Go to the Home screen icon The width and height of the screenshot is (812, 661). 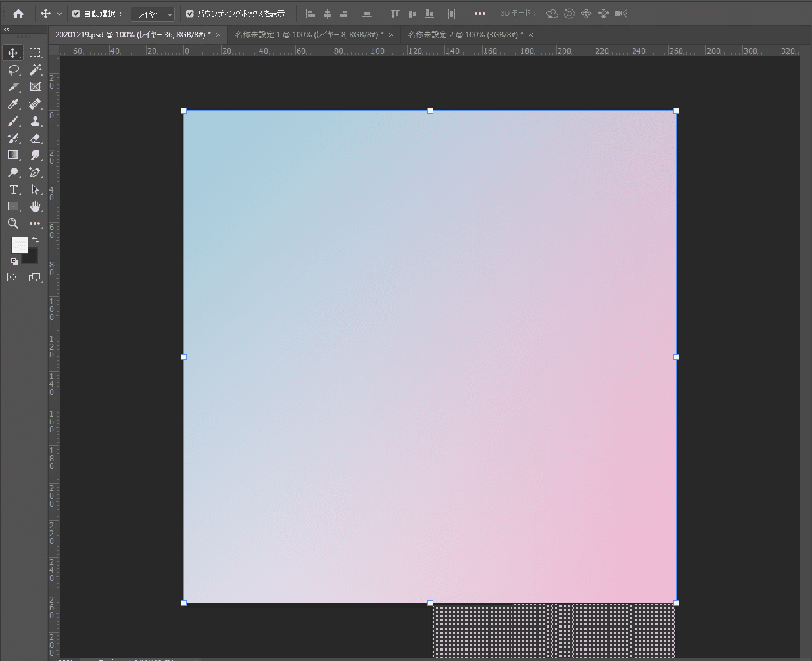pos(18,13)
